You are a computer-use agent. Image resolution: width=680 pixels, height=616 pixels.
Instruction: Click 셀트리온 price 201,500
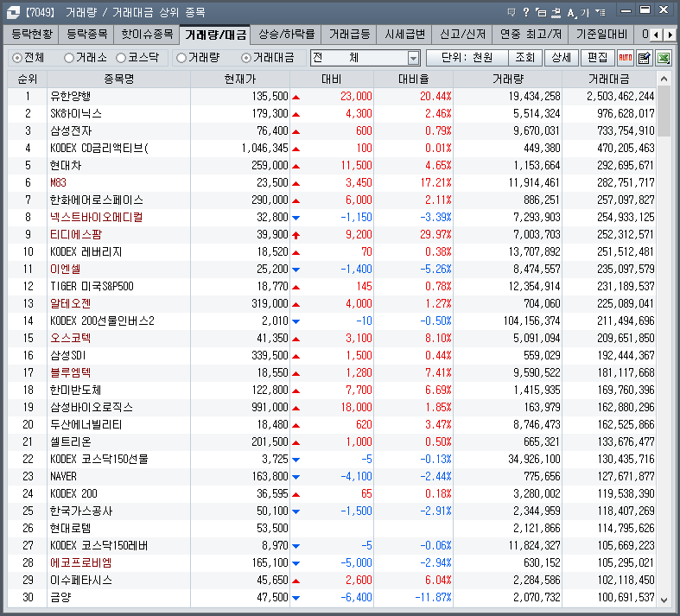pyautogui.click(x=270, y=442)
